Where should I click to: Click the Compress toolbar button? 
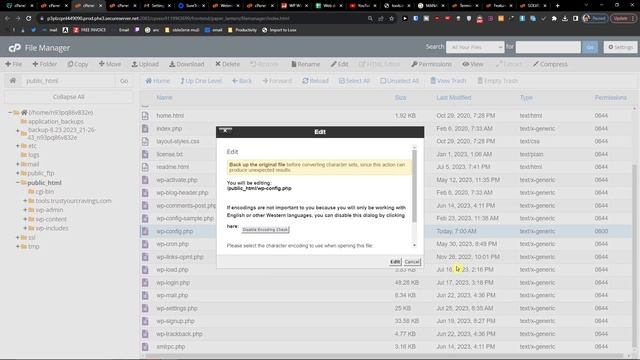click(x=550, y=64)
